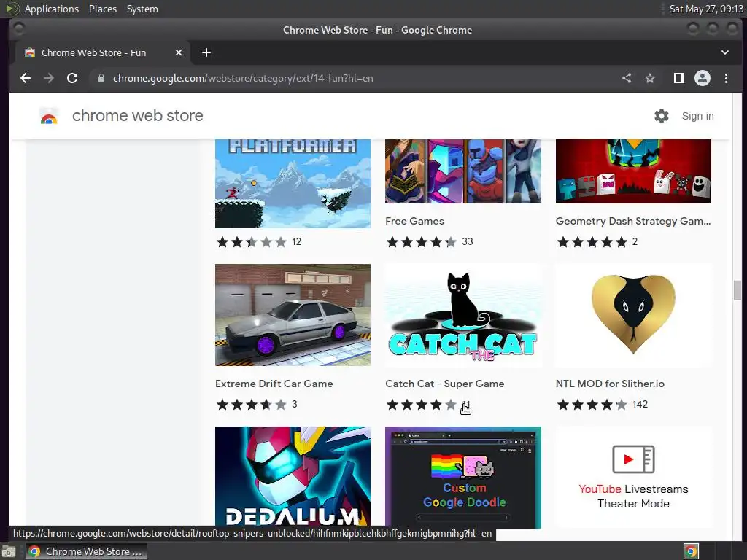Click the chrome web store heading text
The width and height of the screenshot is (747, 560).
(x=138, y=116)
